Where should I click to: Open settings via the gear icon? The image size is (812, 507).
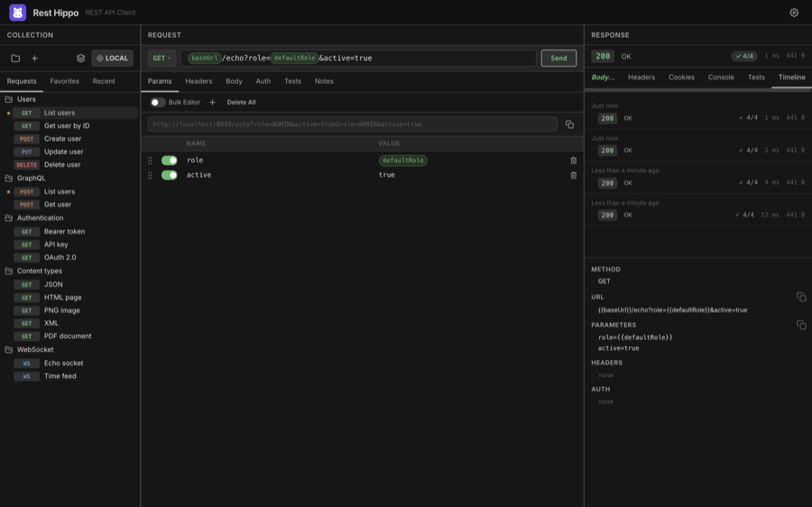coord(794,13)
